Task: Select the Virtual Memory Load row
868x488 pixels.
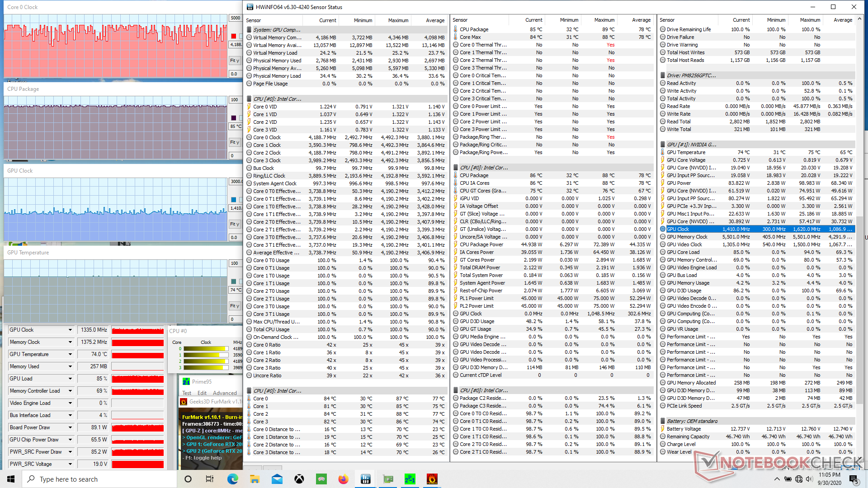Action: click(346, 53)
